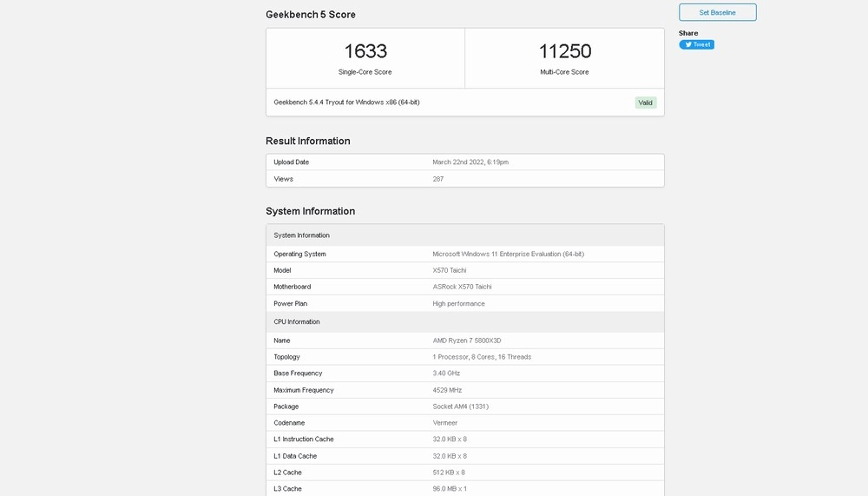Image resolution: width=868 pixels, height=496 pixels.
Task: Click the Motherboard label
Action: 293,287
